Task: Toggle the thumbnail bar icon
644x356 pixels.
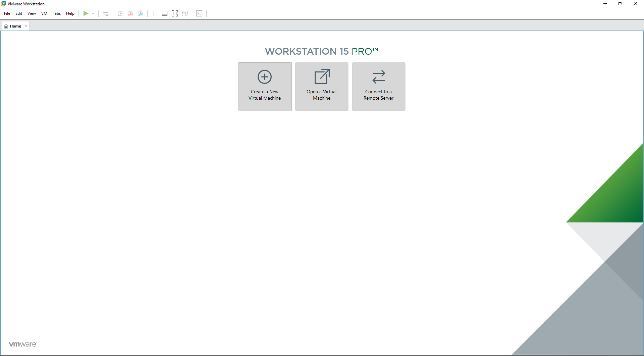Action: coord(165,13)
